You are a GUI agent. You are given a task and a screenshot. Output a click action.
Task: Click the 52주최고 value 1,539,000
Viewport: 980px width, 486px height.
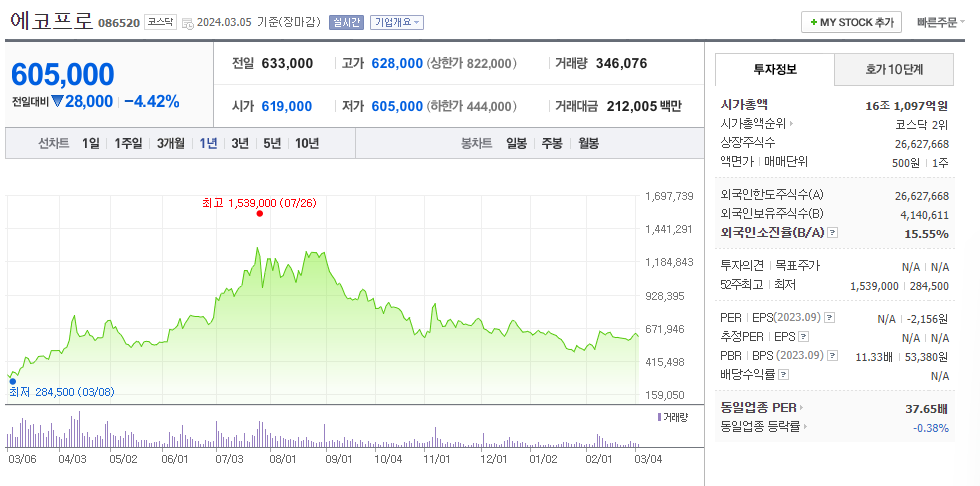coord(874,286)
